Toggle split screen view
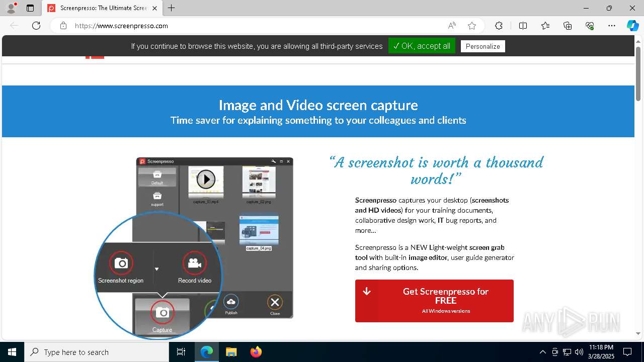The width and height of the screenshot is (644, 362). pyautogui.click(x=523, y=26)
